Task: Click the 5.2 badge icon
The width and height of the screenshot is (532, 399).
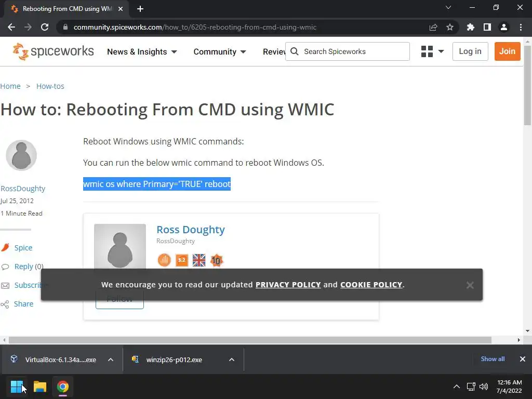Action: pyautogui.click(x=182, y=261)
